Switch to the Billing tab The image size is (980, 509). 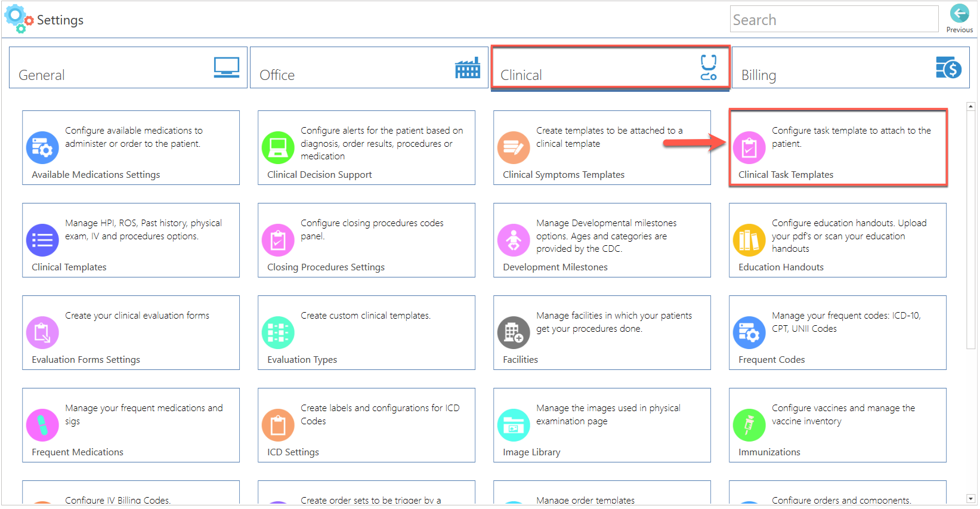851,67
